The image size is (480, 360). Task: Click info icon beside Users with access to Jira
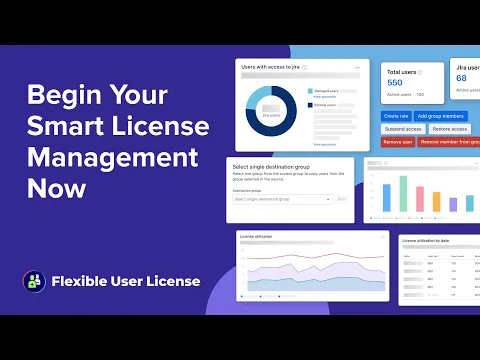tap(304, 67)
